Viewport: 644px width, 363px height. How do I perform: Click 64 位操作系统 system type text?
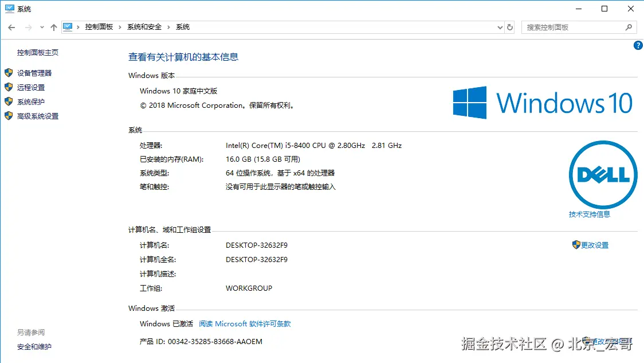[280, 173]
